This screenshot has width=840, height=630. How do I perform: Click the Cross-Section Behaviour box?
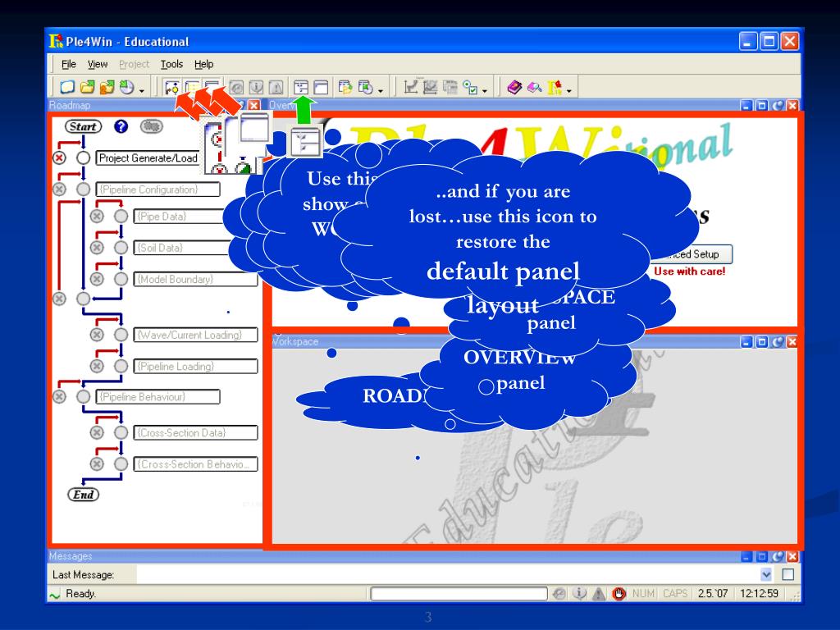[x=195, y=464]
